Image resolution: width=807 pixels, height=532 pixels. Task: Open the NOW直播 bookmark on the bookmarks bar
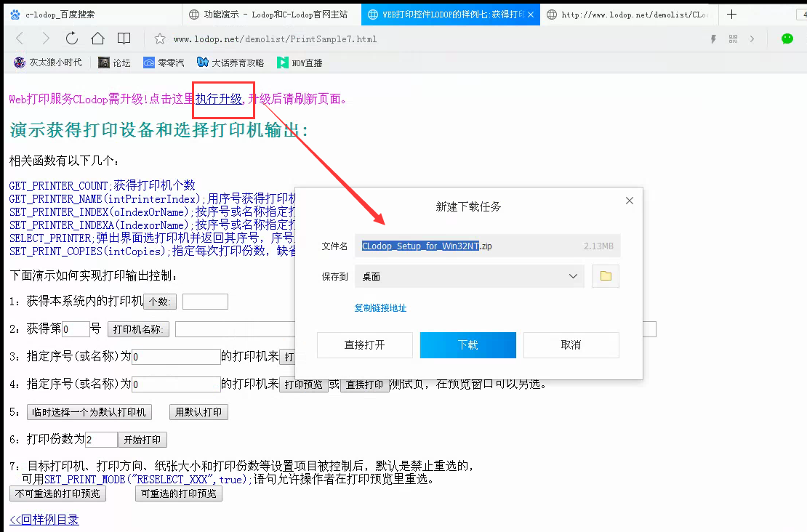point(300,63)
